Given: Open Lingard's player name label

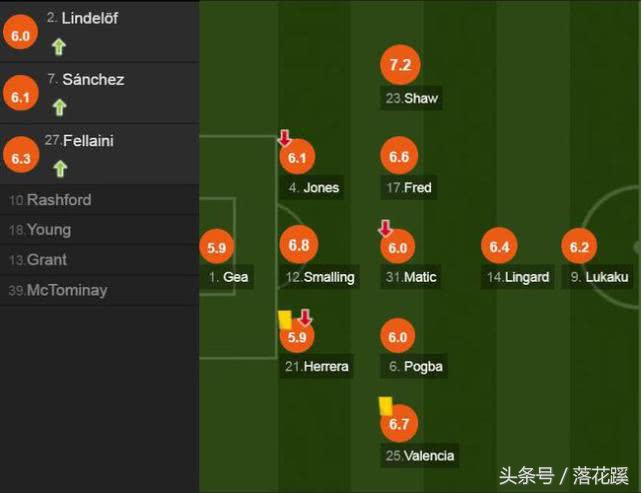Looking at the screenshot, I should click(x=517, y=277).
